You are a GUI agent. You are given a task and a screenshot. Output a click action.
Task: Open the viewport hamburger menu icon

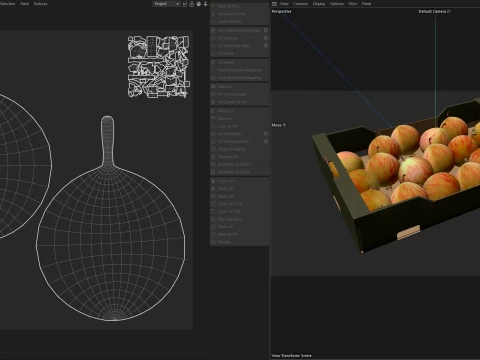click(274, 4)
